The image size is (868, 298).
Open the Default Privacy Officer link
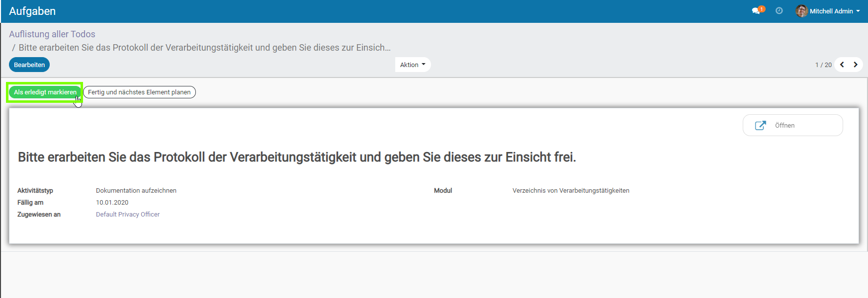[x=128, y=215]
